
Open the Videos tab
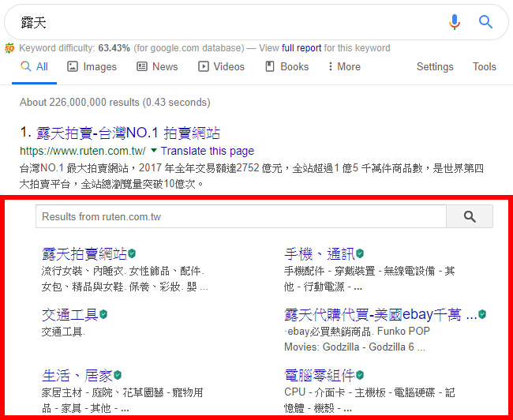coord(221,66)
